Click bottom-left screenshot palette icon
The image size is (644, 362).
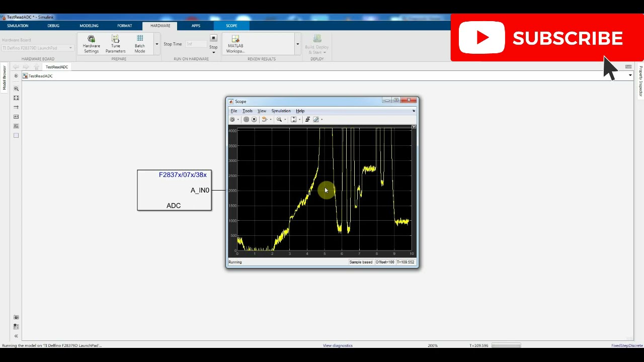[x=16, y=317]
